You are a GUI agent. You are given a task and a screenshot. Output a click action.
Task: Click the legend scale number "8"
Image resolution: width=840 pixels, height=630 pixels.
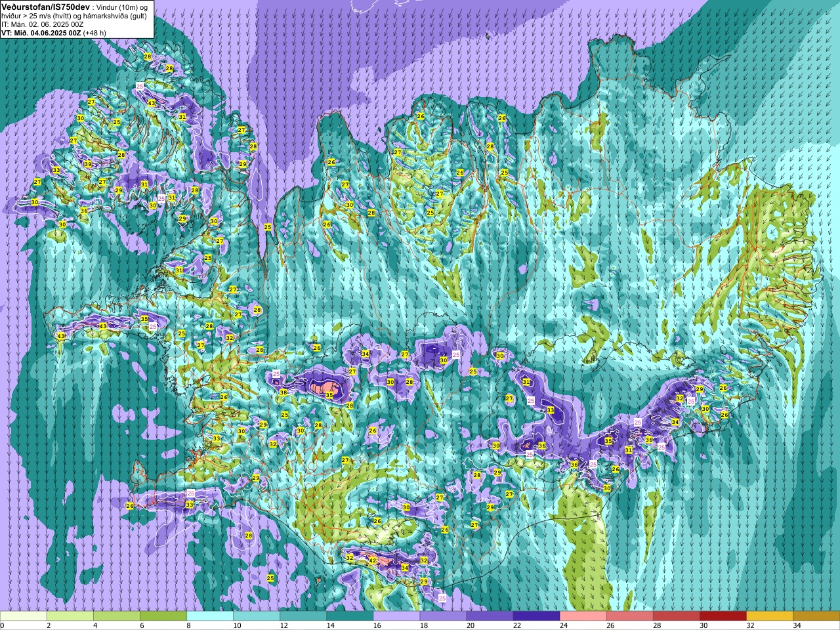(188, 626)
